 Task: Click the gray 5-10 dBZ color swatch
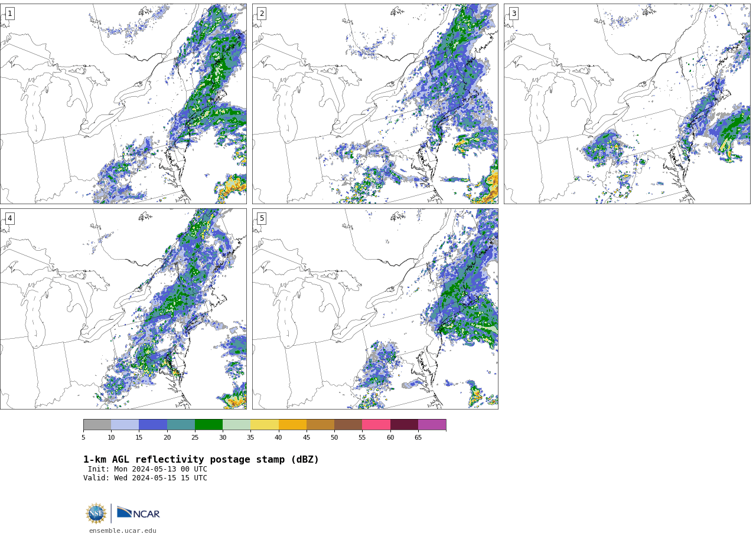click(97, 425)
